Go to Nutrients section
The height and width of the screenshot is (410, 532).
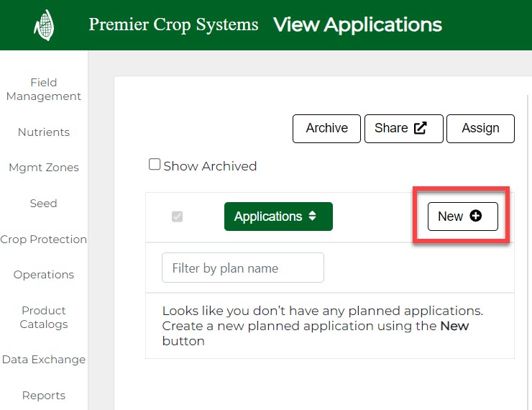tap(43, 132)
